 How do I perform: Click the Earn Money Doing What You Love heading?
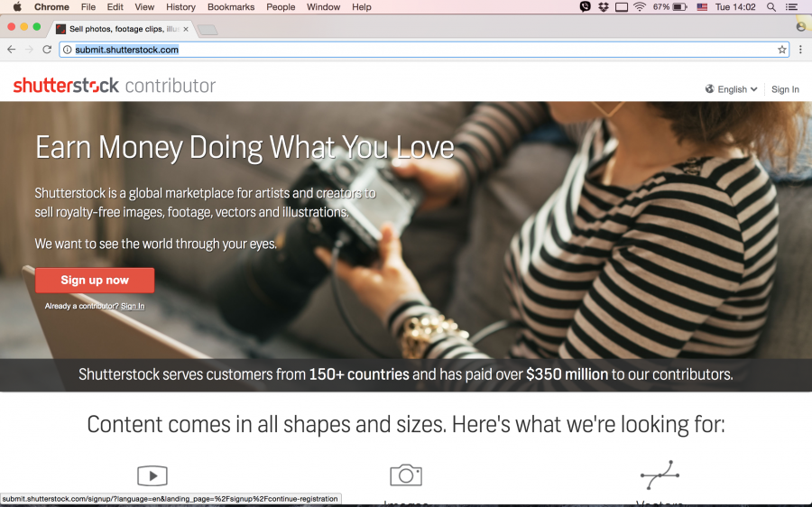pyautogui.click(x=245, y=148)
